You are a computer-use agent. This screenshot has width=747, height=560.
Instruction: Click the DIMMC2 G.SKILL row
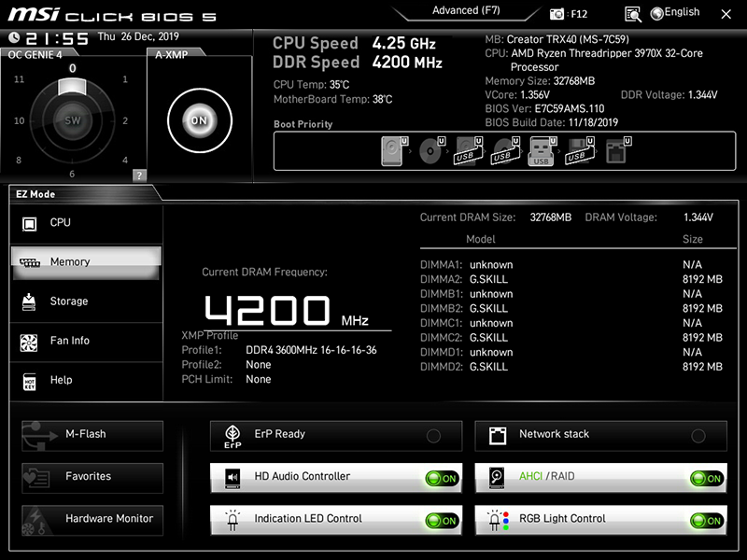(x=571, y=338)
